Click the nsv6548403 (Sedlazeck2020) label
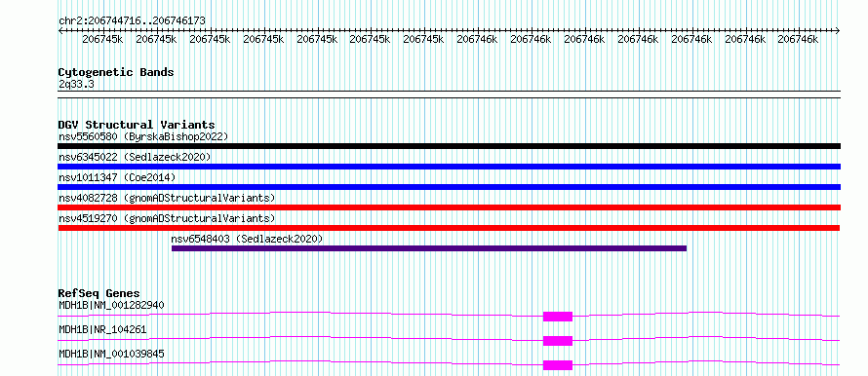Viewport: 868px width, 376px height. coord(247,239)
